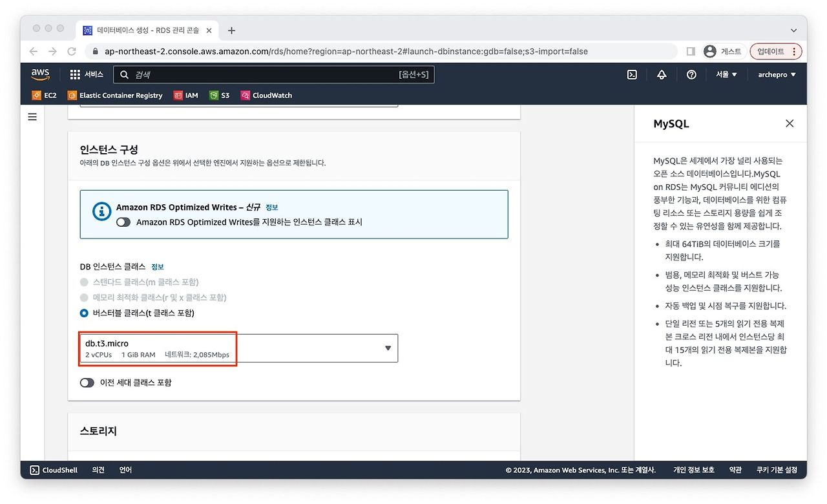Expand the hamburger side navigation menu
This screenshot has width=827, height=504.
pyautogui.click(x=32, y=117)
